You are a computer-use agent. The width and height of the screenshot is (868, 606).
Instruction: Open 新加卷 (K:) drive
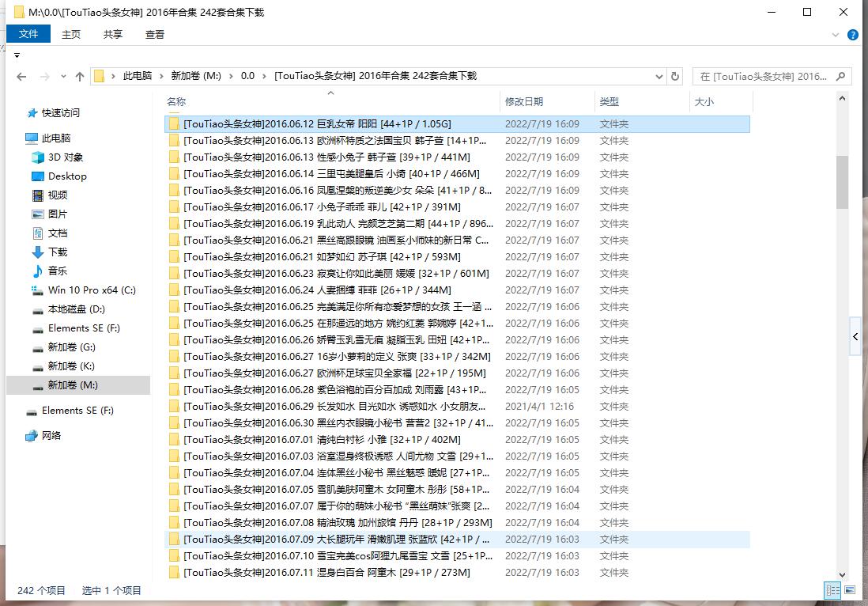click(x=71, y=365)
